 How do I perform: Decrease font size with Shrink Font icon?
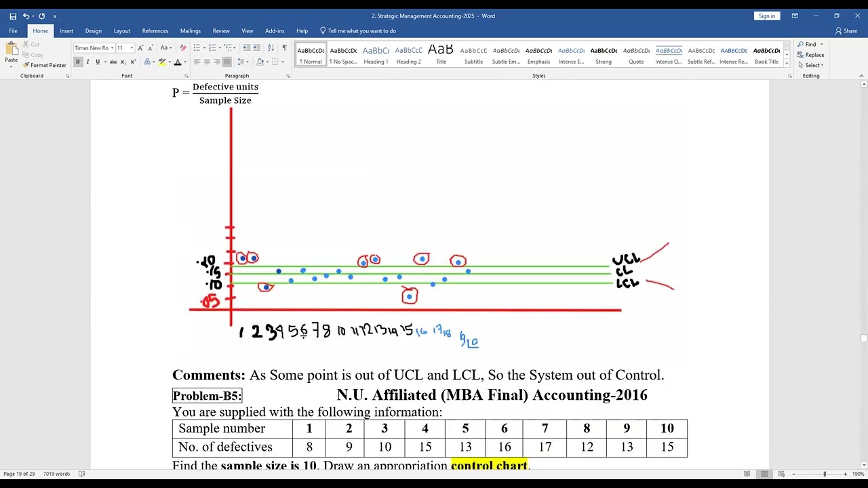click(x=150, y=48)
